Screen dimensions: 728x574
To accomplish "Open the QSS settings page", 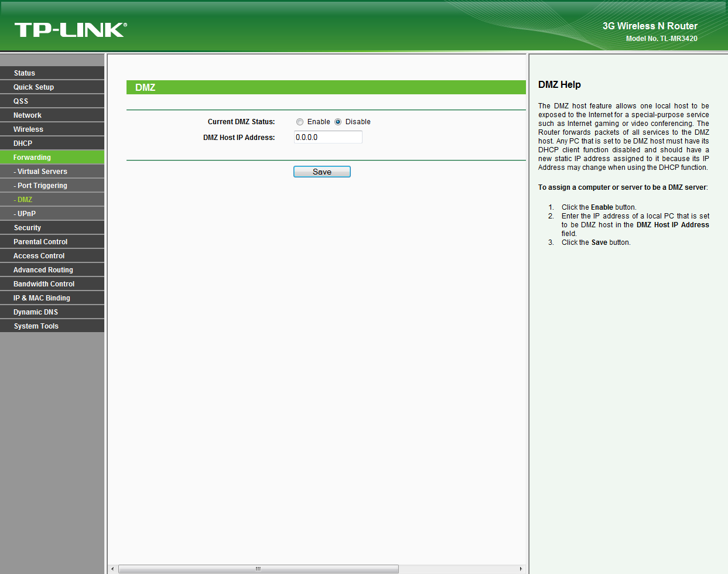I will coord(21,101).
